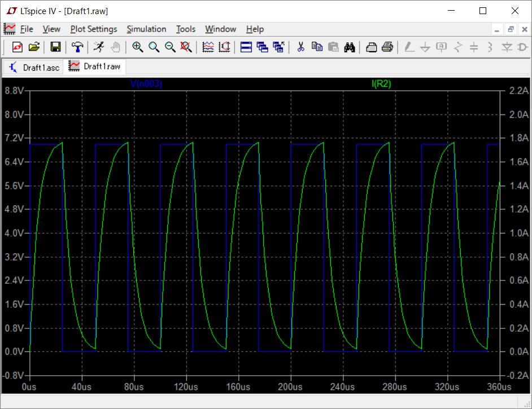The width and height of the screenshot is (532, 409).
Task: Save with the floppy disk icon
Action: pos(55,47)
